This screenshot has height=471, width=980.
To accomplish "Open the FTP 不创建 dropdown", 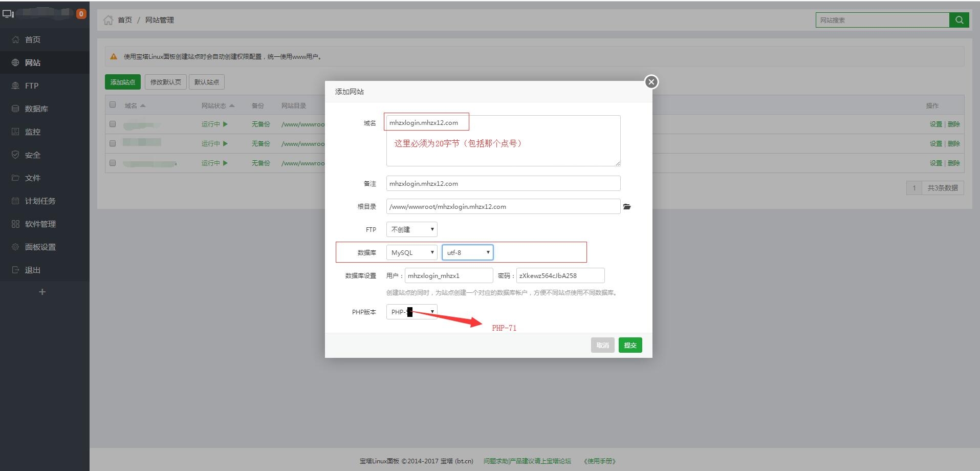I will [x=412, y=229].
